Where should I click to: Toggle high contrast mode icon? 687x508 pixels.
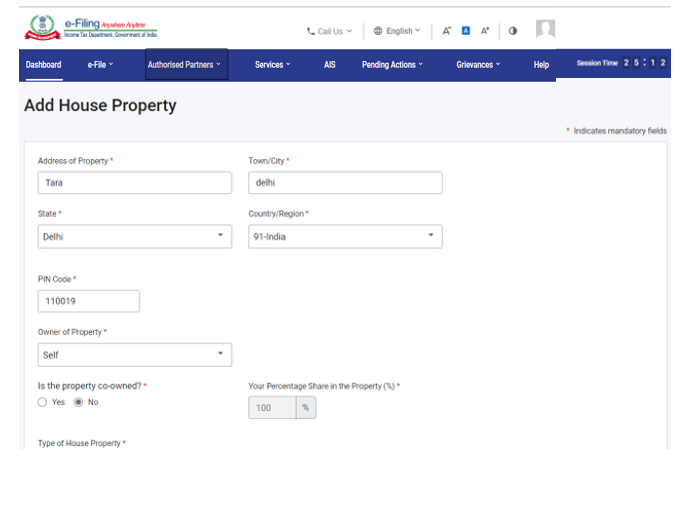[513, 31]
